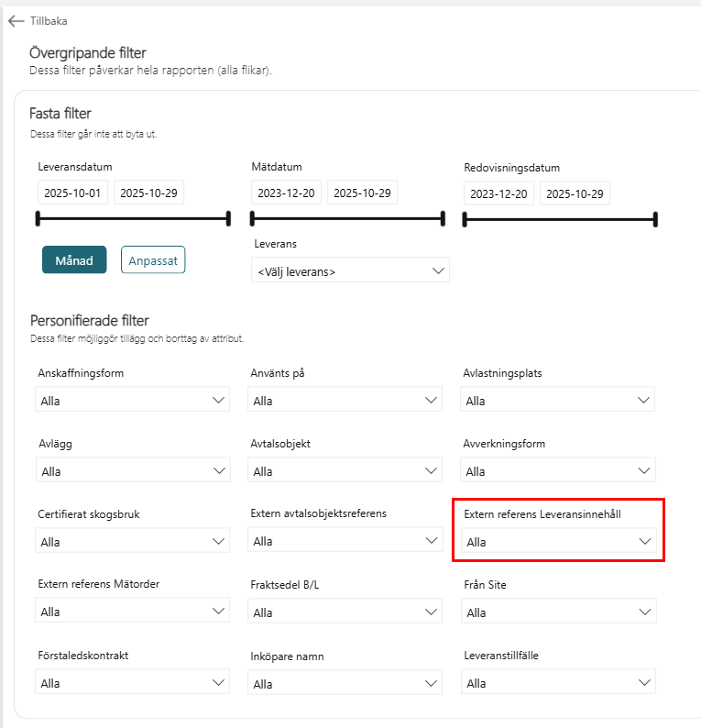Click the Redovisningsdatum end date field
The height and width of the screenshot is (728, 701).
(574, 194)
